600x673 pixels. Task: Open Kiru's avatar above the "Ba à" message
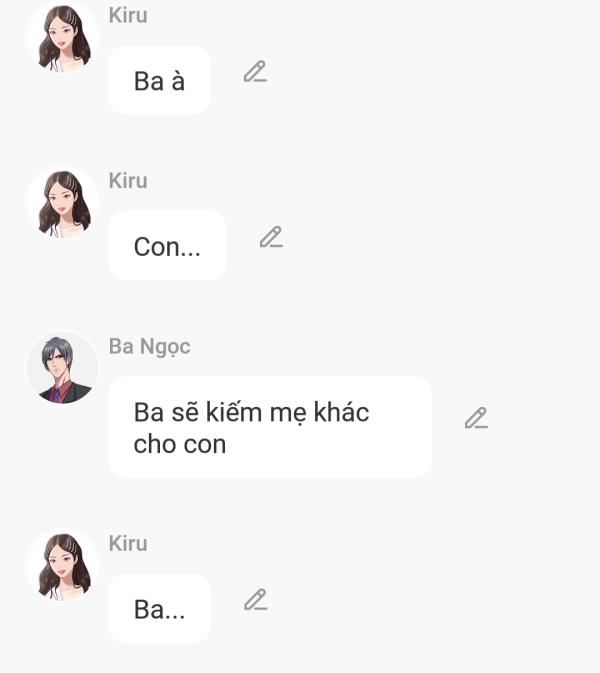[x=63, y=38]
